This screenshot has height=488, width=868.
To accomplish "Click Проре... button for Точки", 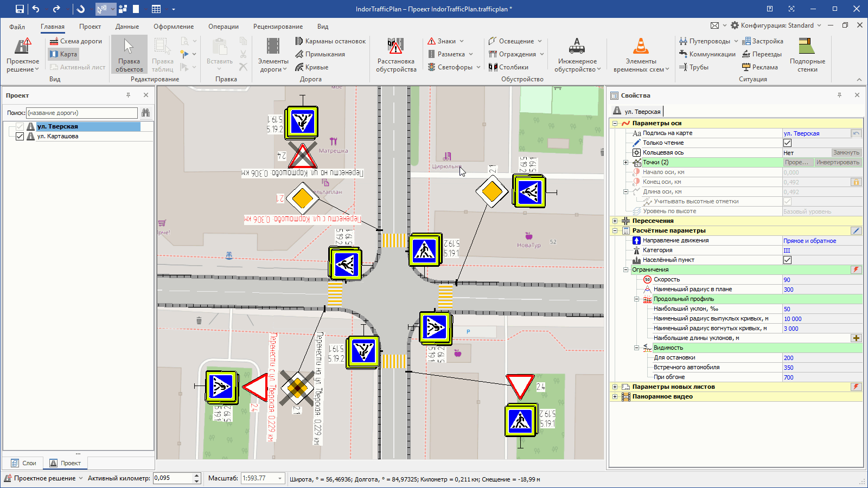I will 797,163.
